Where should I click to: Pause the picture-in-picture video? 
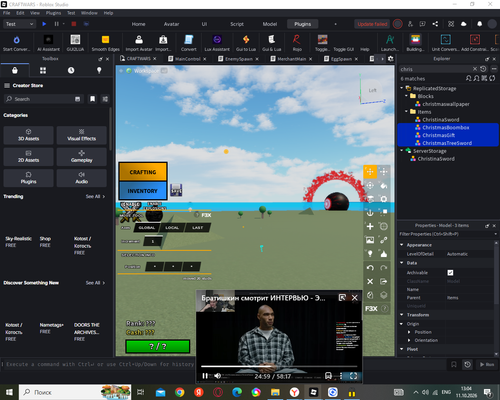[x=205, y=376]
